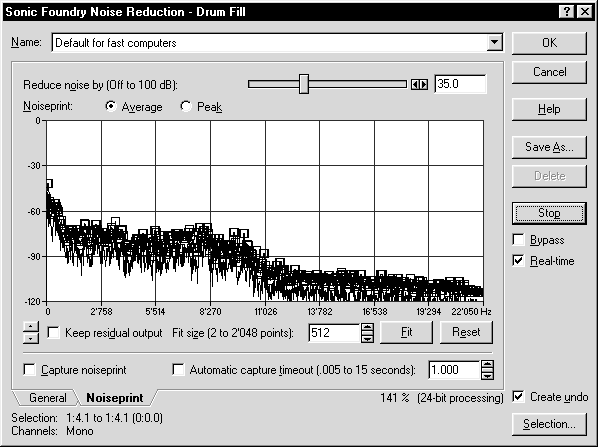
Task: Click the noise slider fine-adjust arrows
Action: [x=420, y=84]
